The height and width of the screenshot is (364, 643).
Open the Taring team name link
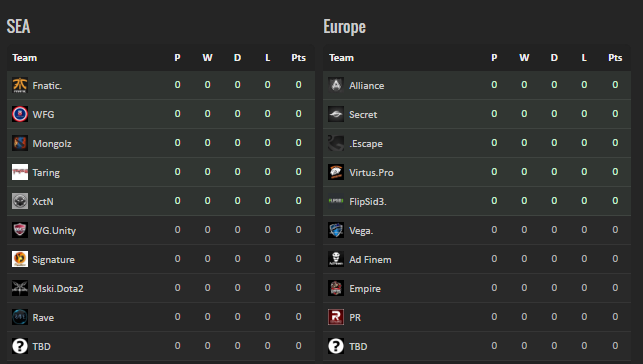(x=46, y=173)
